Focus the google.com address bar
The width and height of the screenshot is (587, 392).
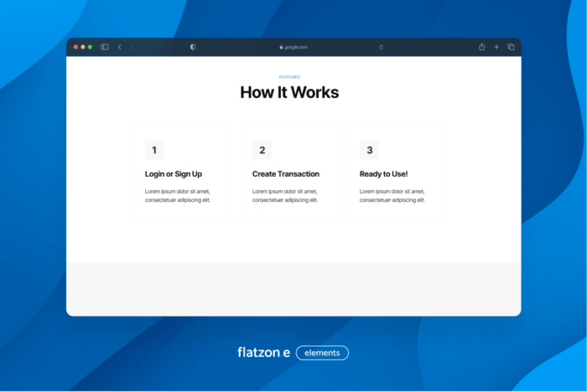296,47
